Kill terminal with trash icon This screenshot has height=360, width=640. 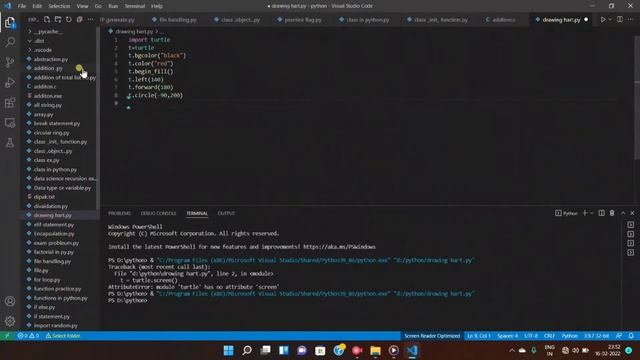[x=612, y=213]
